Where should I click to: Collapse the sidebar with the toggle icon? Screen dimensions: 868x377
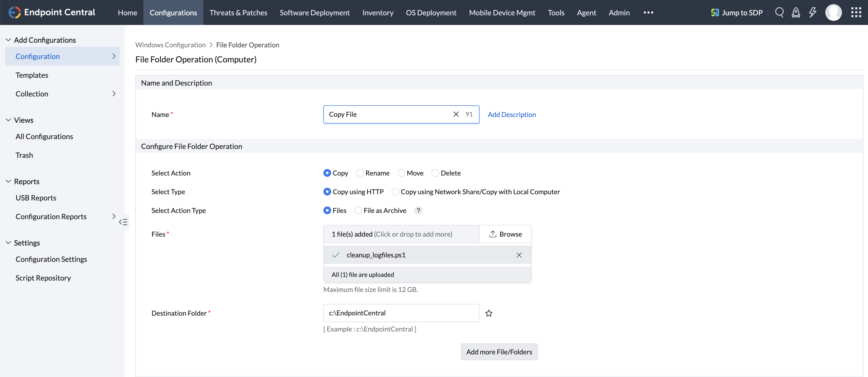tap(123, 222)
